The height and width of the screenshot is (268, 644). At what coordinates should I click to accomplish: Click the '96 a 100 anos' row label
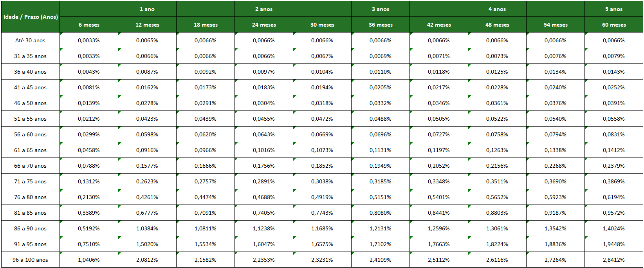tap(31, 260)
